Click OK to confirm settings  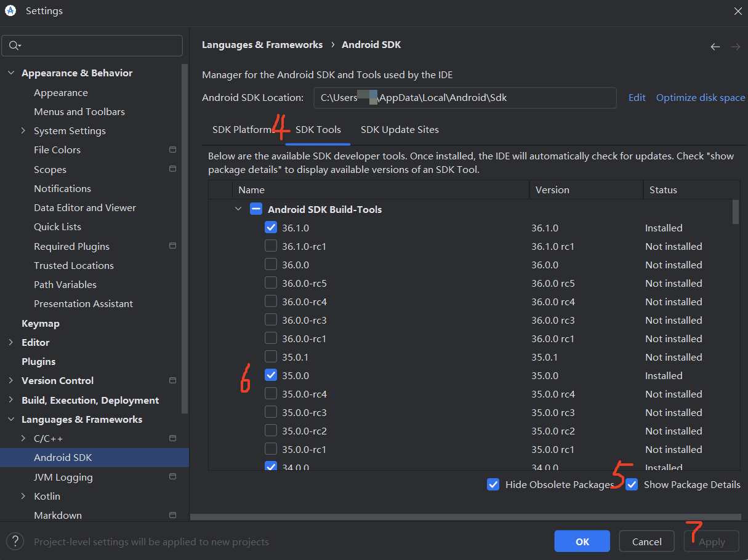pos(582,542)
